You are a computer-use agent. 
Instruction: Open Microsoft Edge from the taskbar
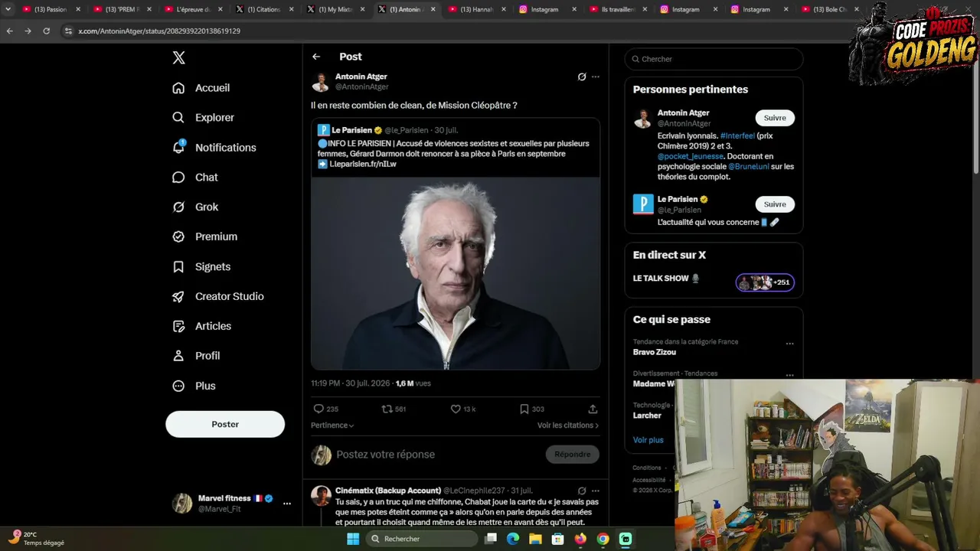[x=513, y=539]
